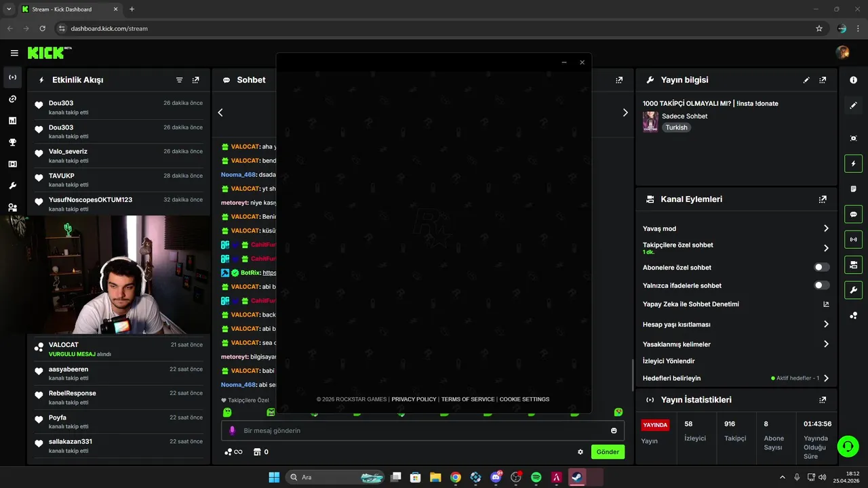868x488 pixels.
Task: Open the bar chart analytics sidebar icon
Action: click(x=12, y=121)
